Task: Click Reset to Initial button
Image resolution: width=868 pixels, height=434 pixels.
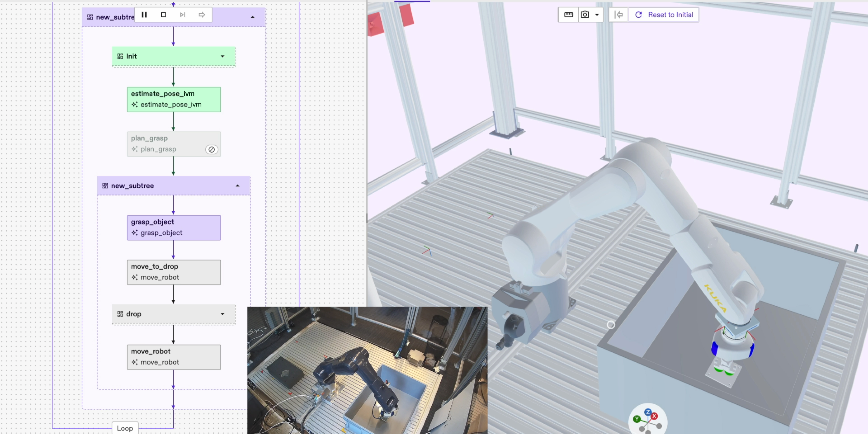Action: click(664, 14)
